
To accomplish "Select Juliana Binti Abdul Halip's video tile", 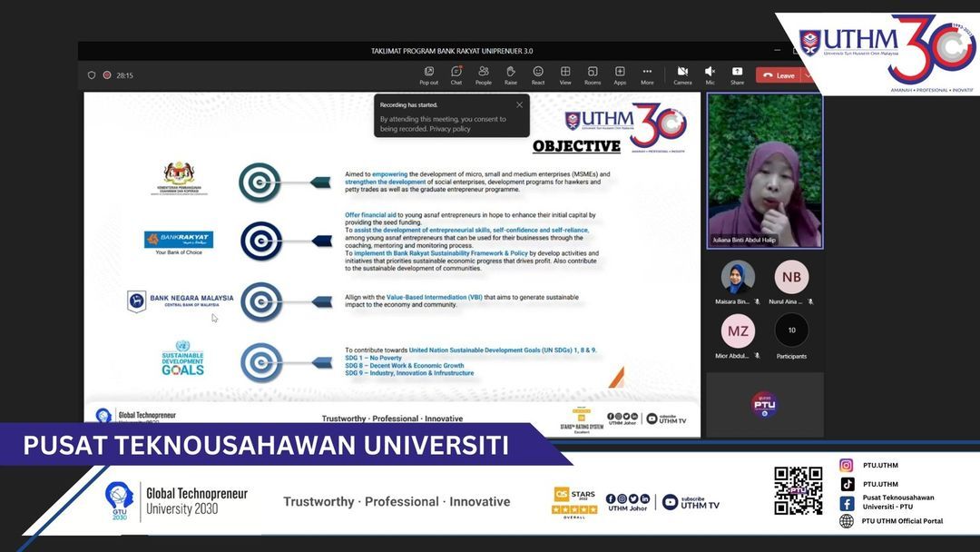I will click(765, 171).
